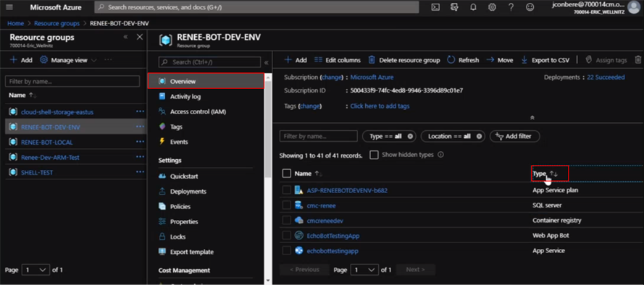
Task: Open more options for Renee-Dev-ARM-Test
Action: 140,157
